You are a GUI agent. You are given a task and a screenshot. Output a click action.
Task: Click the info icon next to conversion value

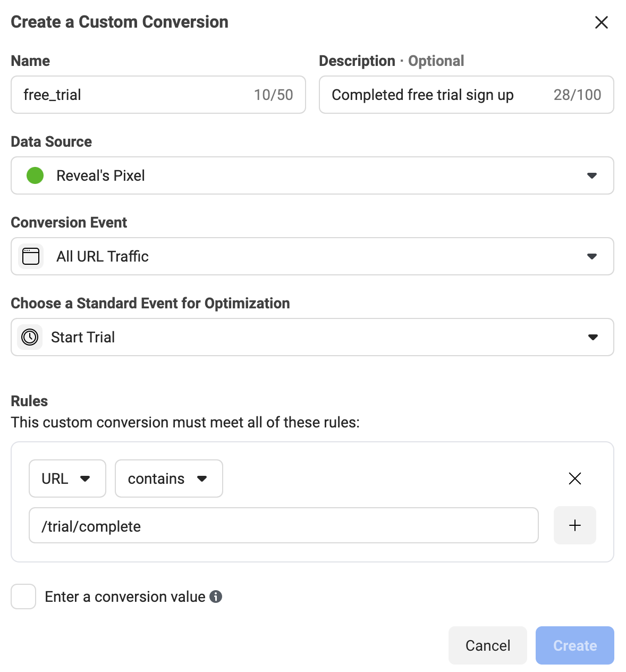click(x=216, y=597)
